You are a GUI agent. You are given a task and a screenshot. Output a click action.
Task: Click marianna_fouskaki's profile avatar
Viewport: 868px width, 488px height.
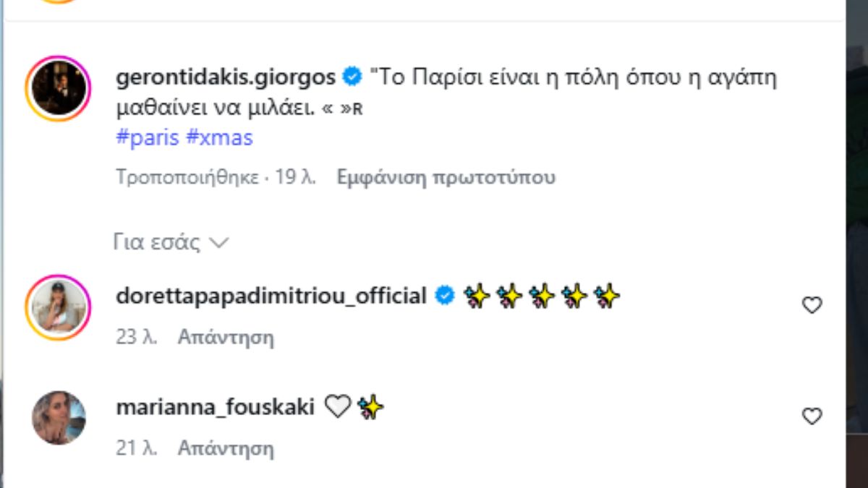(x=59, y=418)
